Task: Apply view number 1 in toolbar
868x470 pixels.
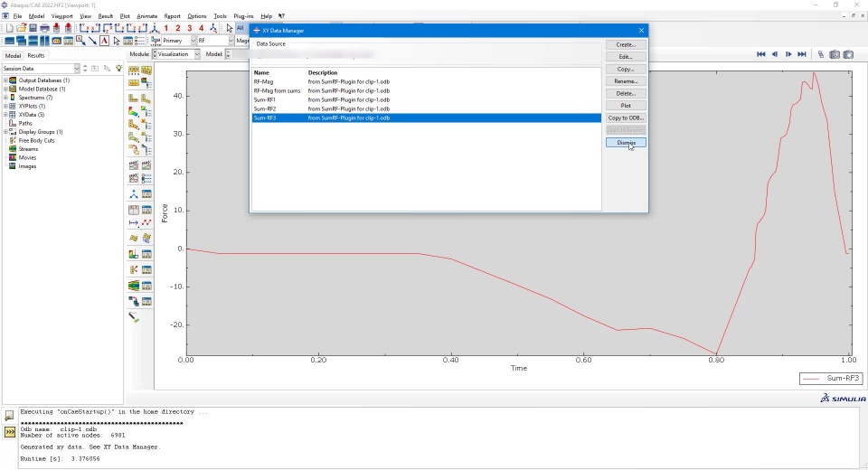Action: click(166, 28)
